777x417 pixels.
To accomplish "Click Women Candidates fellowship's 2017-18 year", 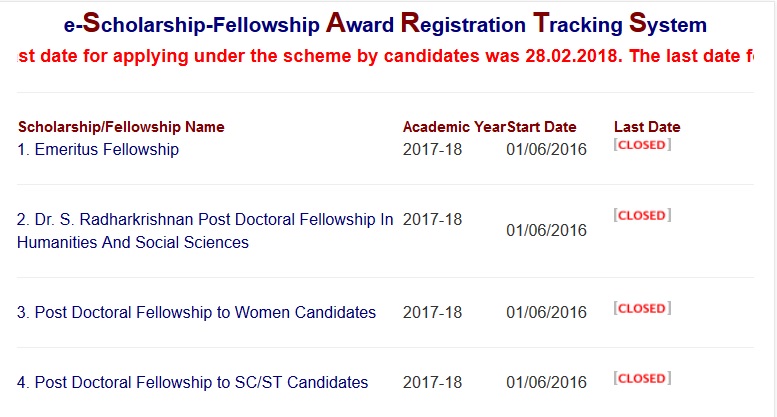I will 432,313.
